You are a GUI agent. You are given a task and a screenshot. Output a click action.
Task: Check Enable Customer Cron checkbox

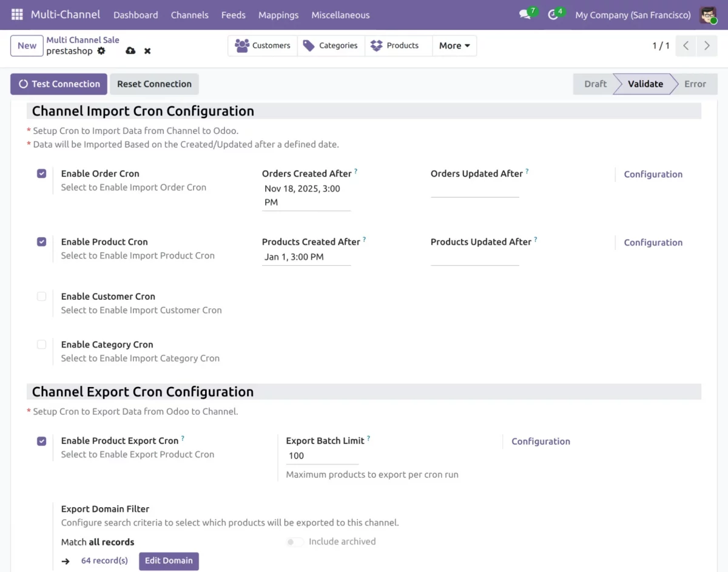click(41, 296)
